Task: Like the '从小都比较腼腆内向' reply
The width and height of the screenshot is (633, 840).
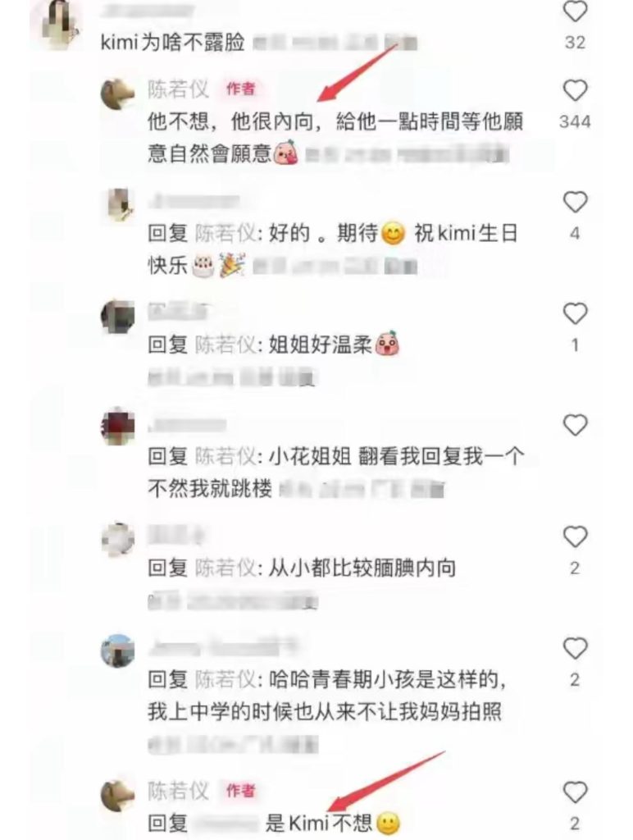Action: click(x=575, y=536)
